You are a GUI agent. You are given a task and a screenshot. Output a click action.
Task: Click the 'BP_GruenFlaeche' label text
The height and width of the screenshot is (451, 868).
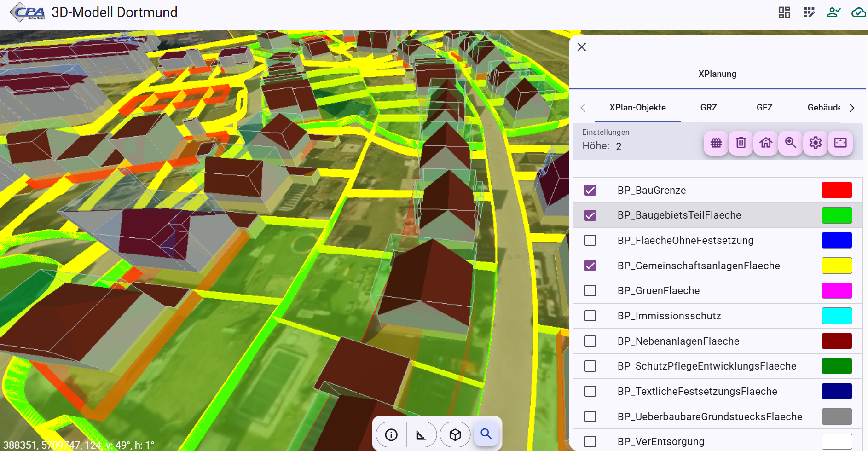tap(659, 291)
